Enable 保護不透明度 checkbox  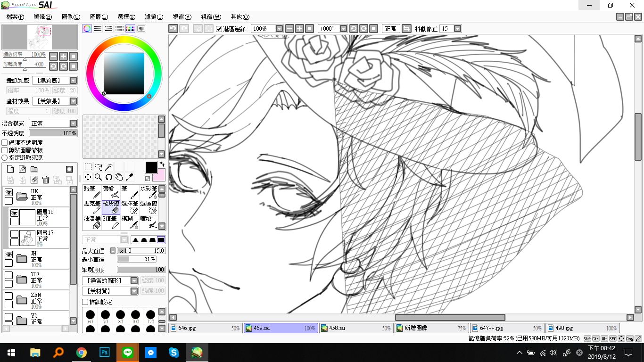click(5, 142)
